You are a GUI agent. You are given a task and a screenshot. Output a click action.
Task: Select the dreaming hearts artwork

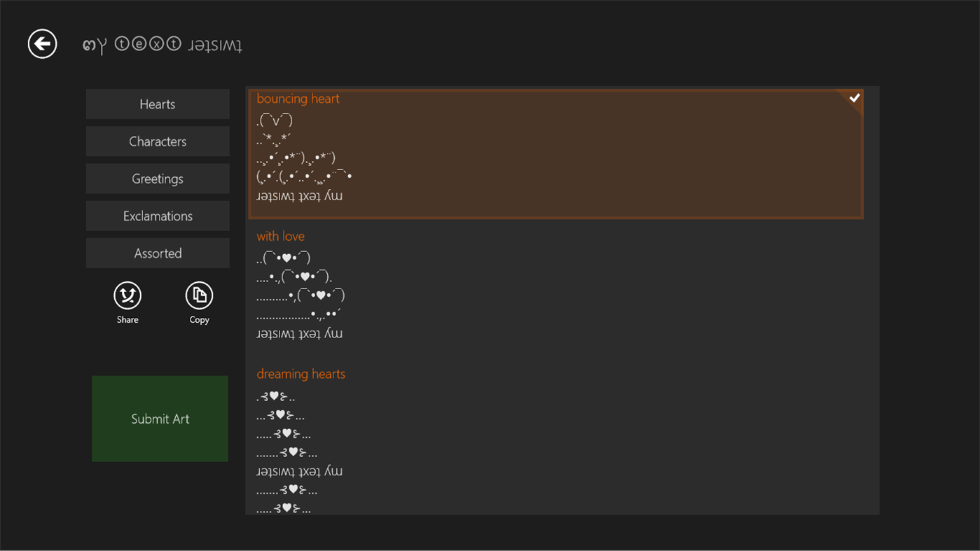pyautogui.click(x=555, y=434)
